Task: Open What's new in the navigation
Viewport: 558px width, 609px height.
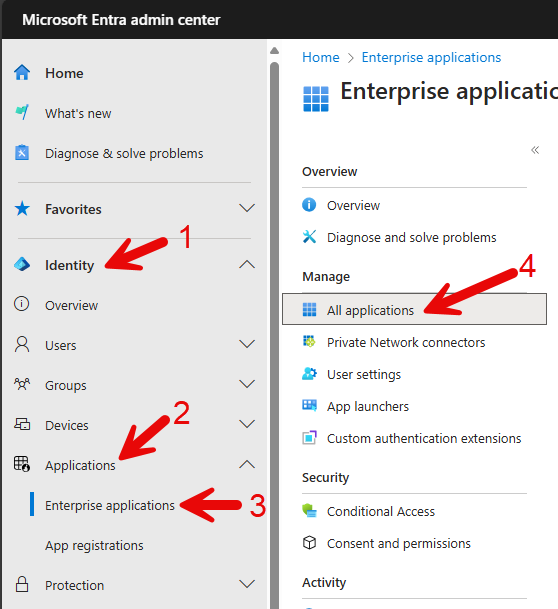Action: 78,113
